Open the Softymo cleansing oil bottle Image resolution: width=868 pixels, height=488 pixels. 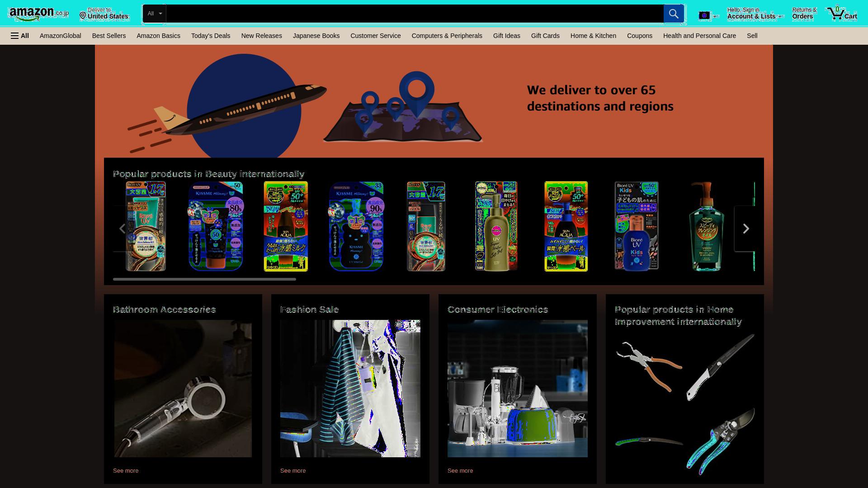(x=707, y=226)
